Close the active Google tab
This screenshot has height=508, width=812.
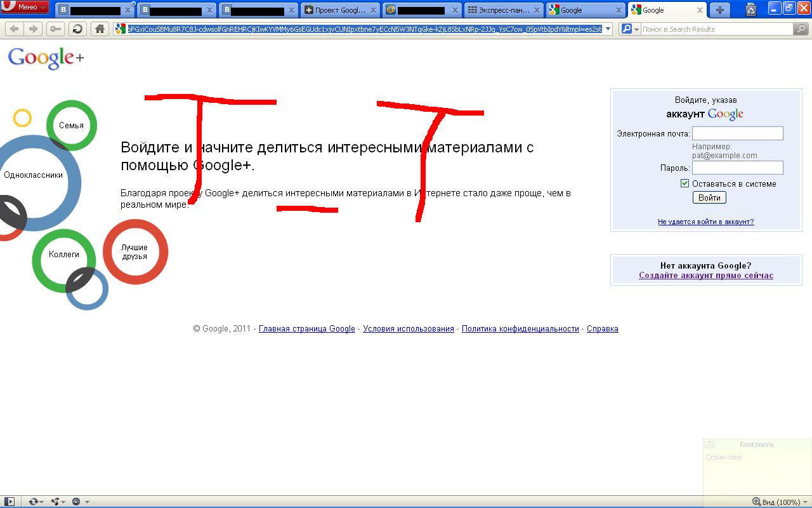pyautogui.click(x=700, y=10)
